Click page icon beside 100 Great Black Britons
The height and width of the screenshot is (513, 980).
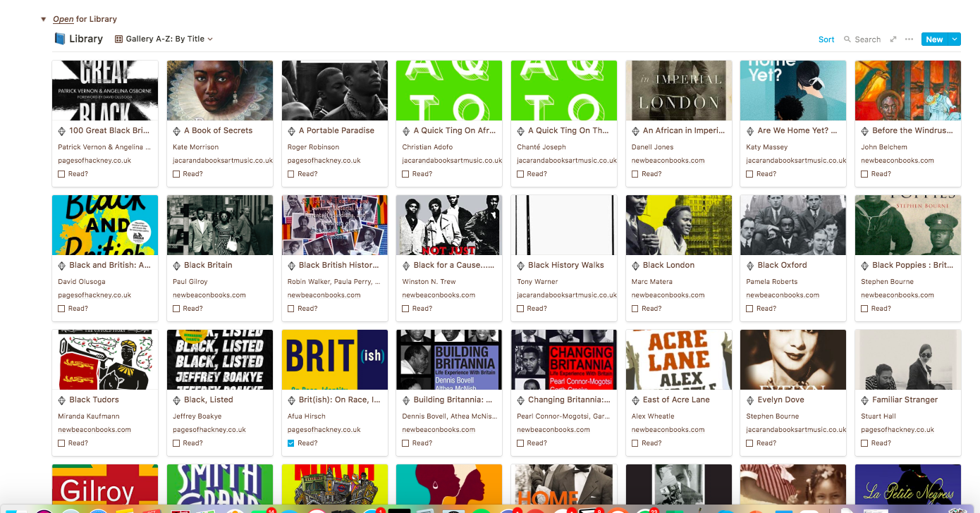[x=62, y=131]
